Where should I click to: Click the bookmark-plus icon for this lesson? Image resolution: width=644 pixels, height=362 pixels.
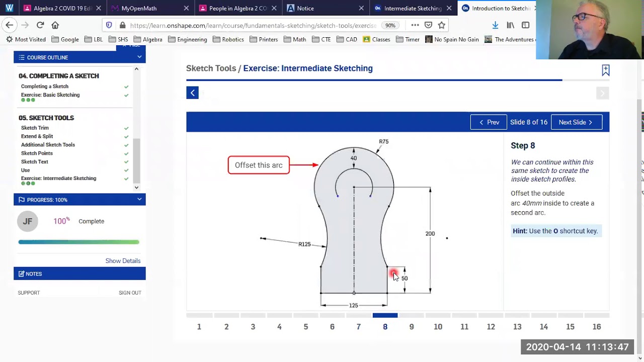(605, 70)
